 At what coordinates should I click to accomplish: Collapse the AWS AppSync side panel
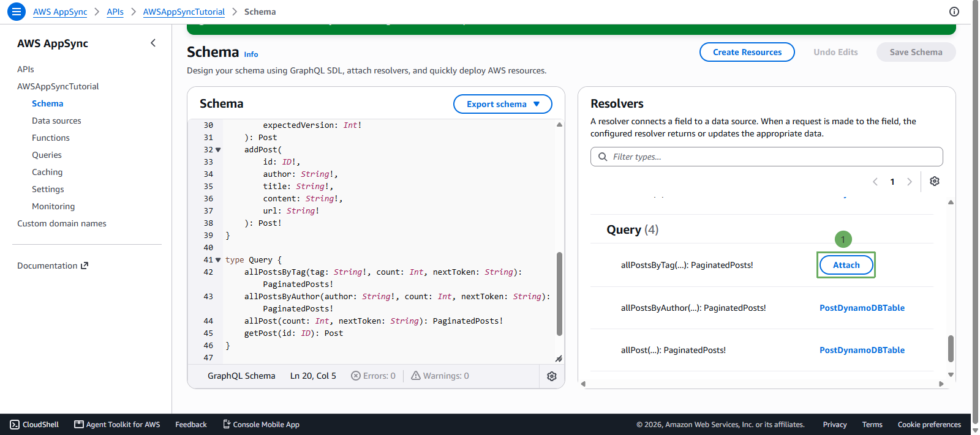153,43
